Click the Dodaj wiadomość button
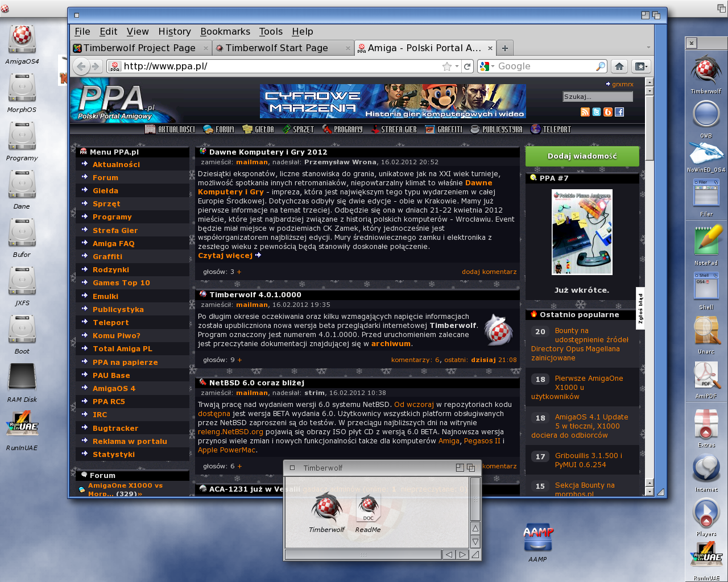The height and width of the screenshot is (582, 728). (582, 156)
